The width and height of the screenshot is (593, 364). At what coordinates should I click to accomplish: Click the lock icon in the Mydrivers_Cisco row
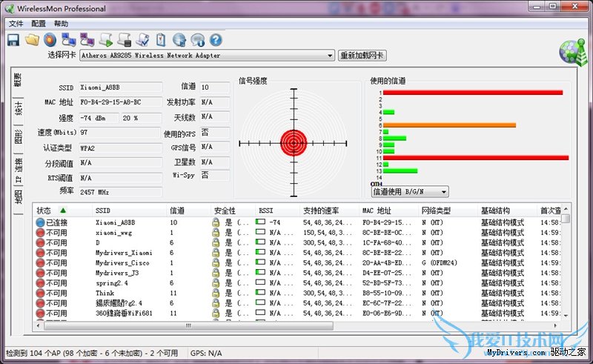216,262
